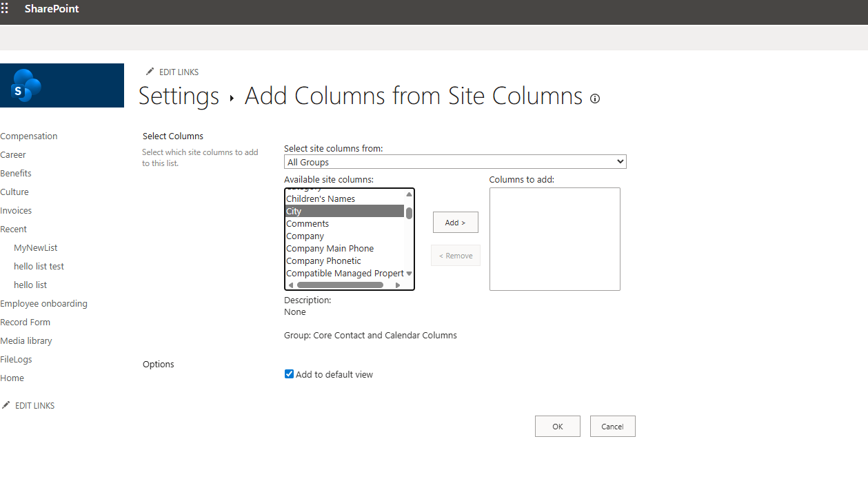Open the MyNewList recent link

pyautogui.click(x=36, y=248)
